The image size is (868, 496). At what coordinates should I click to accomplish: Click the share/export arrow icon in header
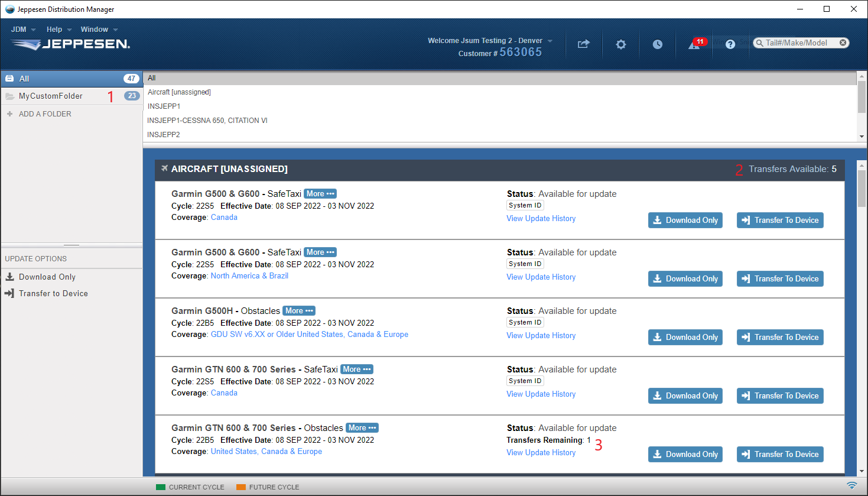583,44
